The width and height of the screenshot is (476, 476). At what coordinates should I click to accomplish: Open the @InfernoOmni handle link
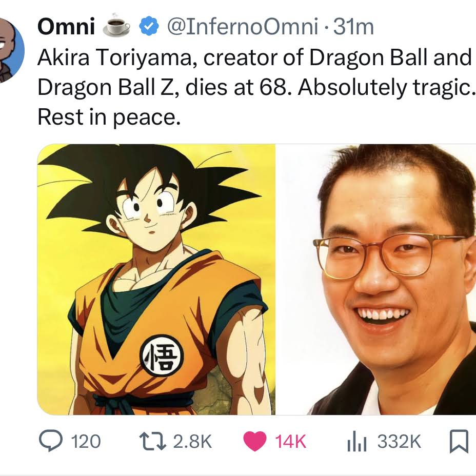[243, 26]
